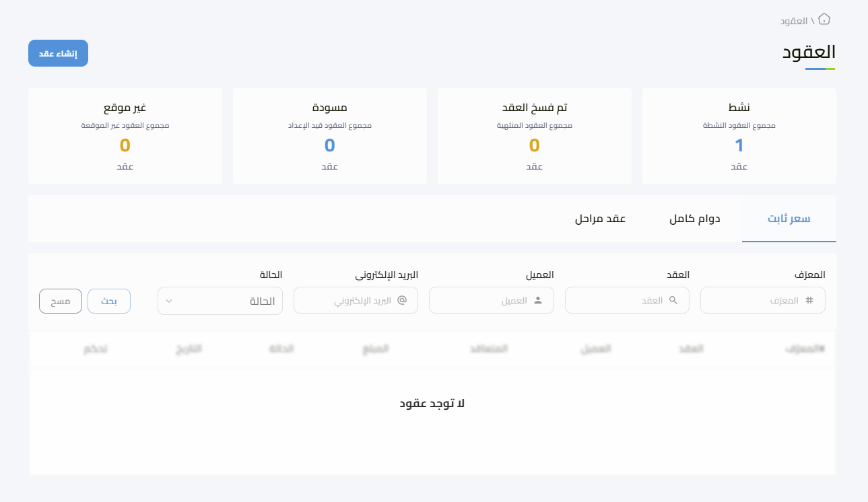Viewport: 868px width, 502px height.
Task: Open the تم فسخ العقد summary card
Action: 534,136
